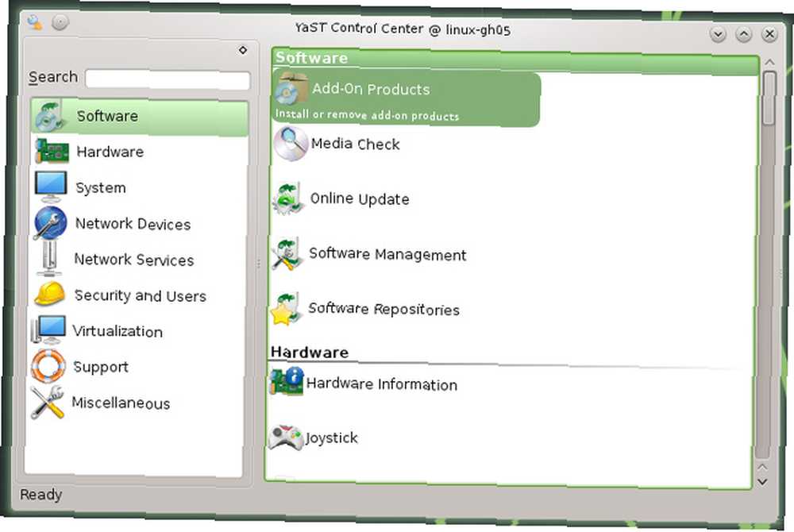Maximize the YaST Control Center window

(744, 34)
